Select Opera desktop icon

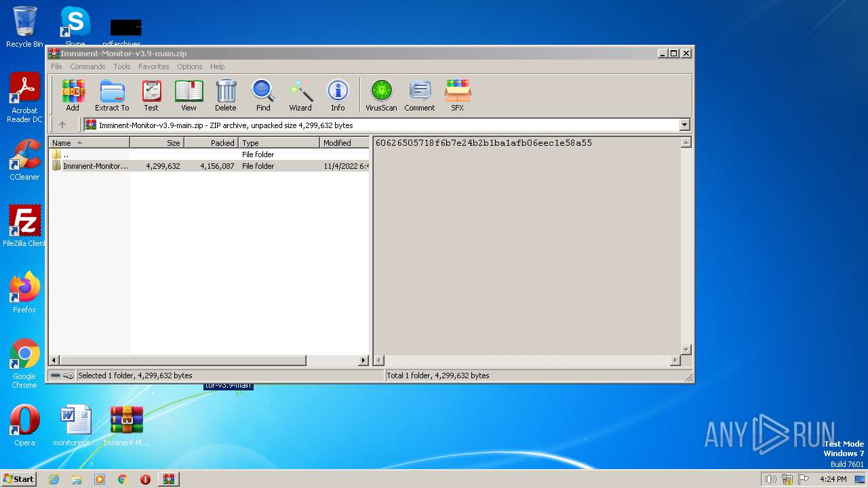click(24, 426)
